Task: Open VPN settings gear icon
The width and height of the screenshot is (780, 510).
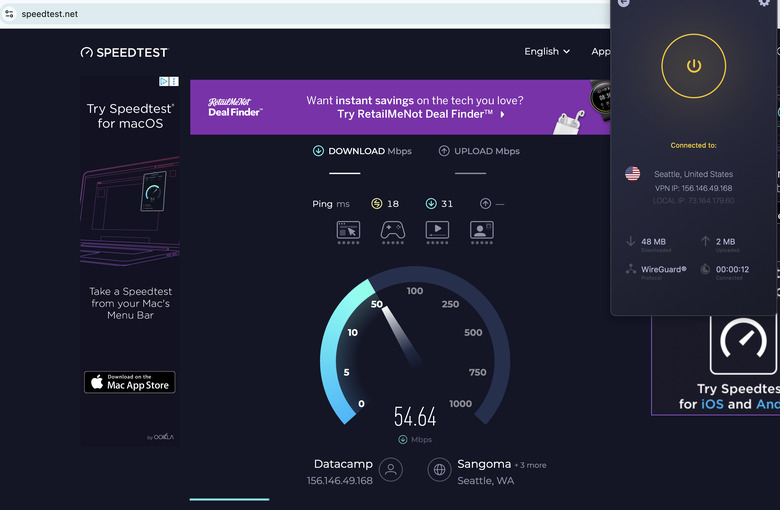Action: [x=764, y=2]
